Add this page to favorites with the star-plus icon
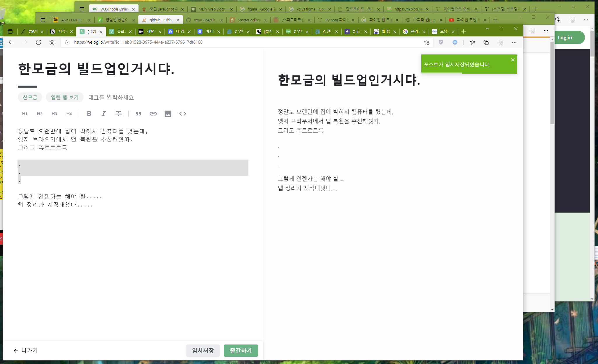 [x=427, y=42]
